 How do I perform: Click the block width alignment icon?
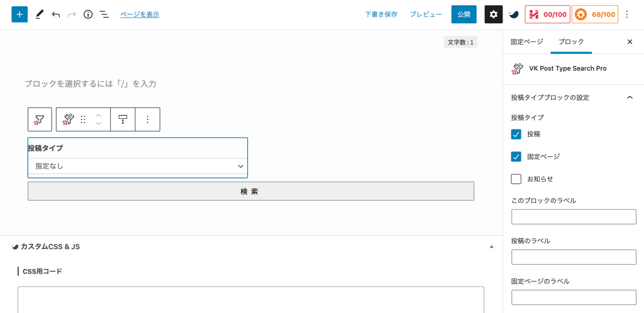coord(123,119)
